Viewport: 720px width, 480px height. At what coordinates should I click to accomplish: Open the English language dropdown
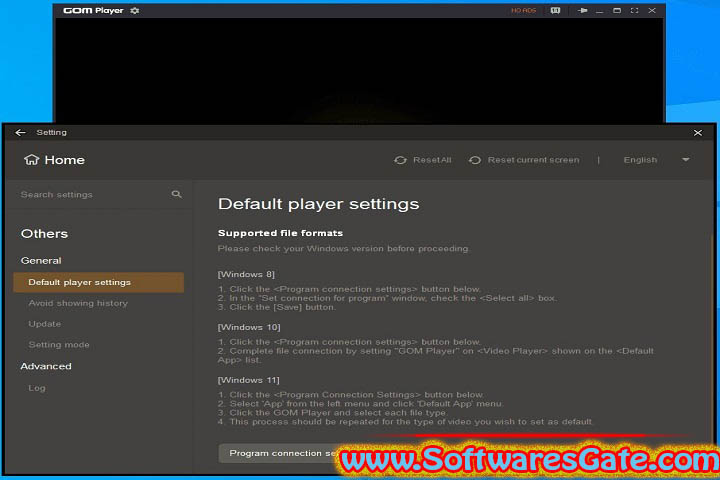[x=656, y=160]
